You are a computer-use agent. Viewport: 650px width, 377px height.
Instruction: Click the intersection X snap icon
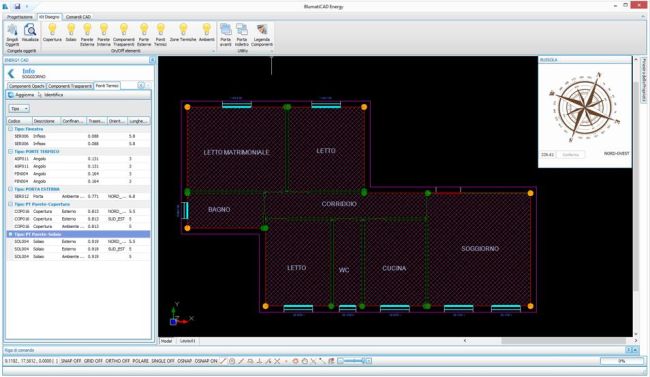click(277, 361)
